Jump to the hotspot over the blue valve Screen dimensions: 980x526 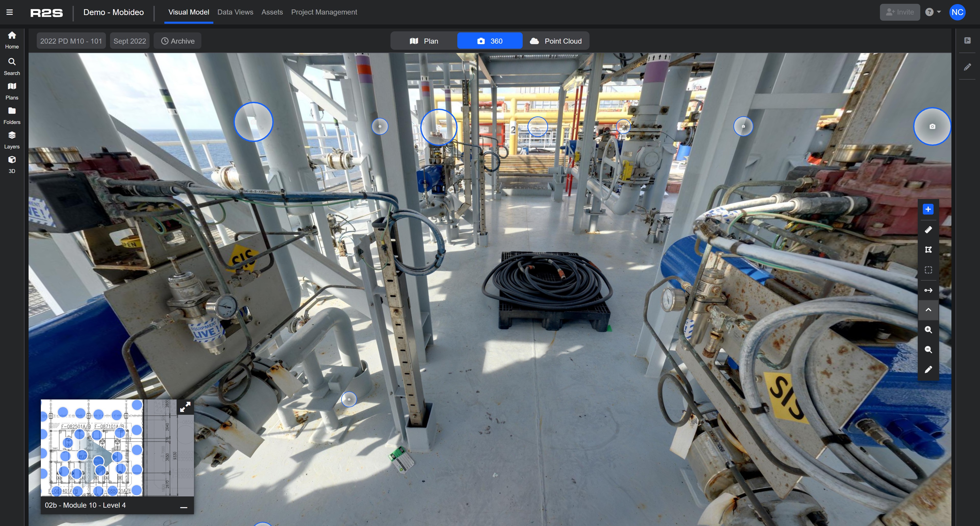tap(439, 127)
